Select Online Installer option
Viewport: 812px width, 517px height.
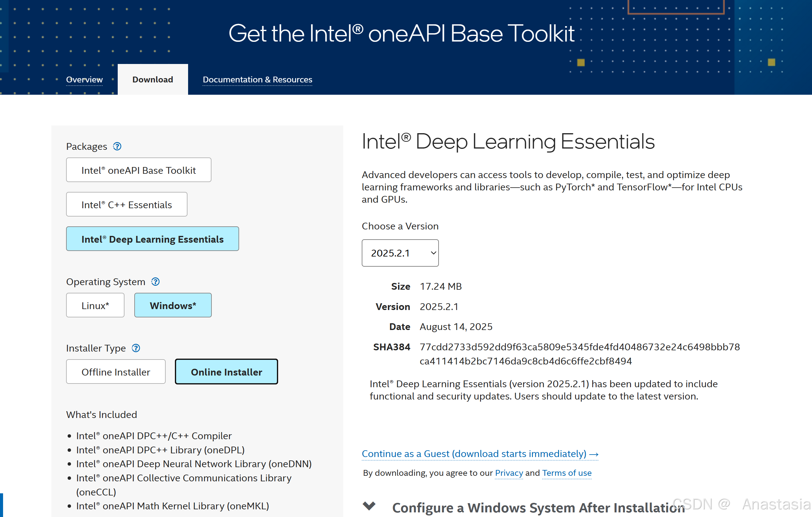[x=226, y=372]
